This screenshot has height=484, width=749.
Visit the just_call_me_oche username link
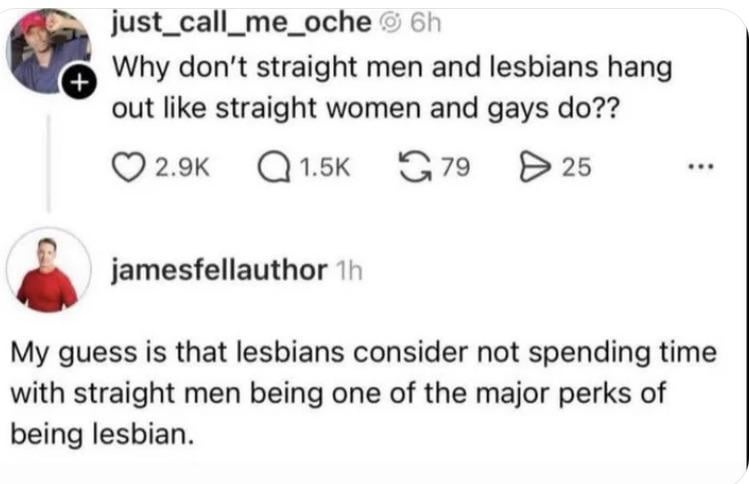(x=241, y=22)
